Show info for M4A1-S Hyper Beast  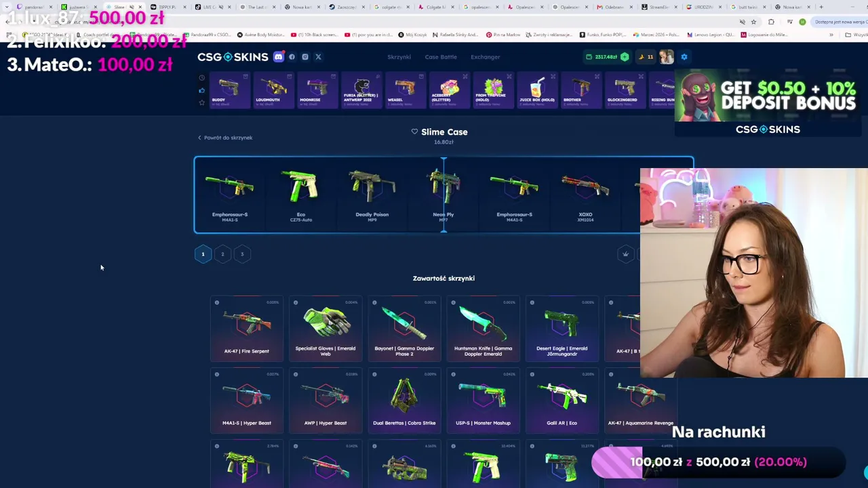(x=217, y=374)
